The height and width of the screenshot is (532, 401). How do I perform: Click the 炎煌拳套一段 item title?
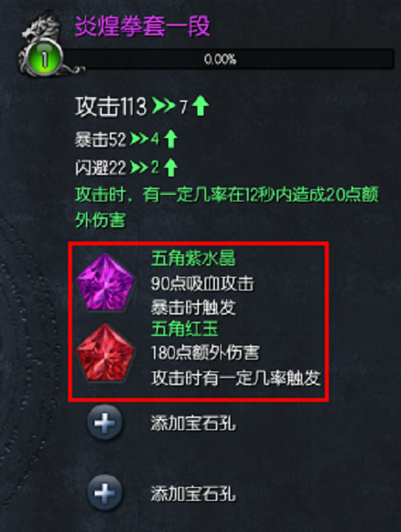coord(143,26)
